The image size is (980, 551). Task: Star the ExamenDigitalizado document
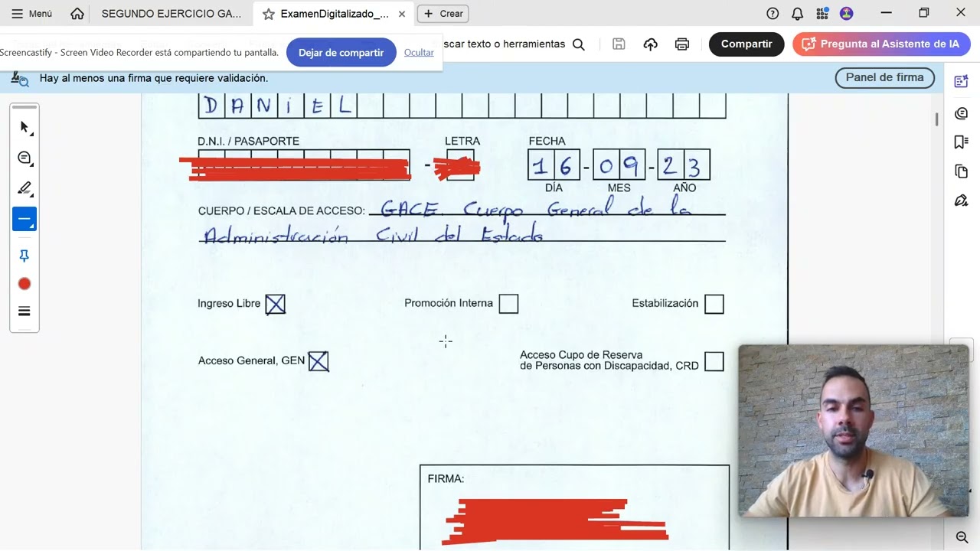[268, 14]
